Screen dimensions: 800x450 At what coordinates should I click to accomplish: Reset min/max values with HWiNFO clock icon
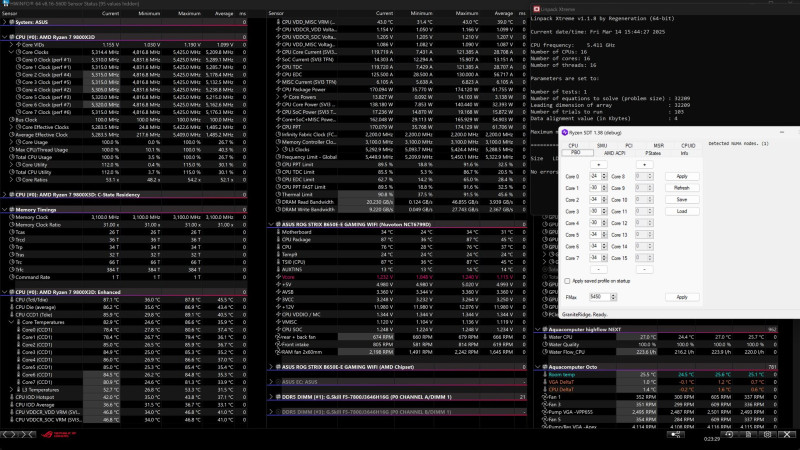[729, 434]
